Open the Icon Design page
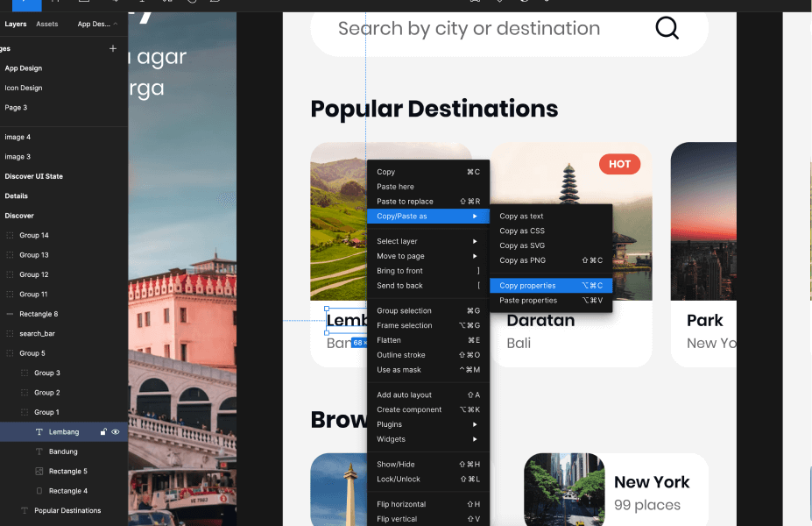 pyautogui.click(x=24, y=88)
